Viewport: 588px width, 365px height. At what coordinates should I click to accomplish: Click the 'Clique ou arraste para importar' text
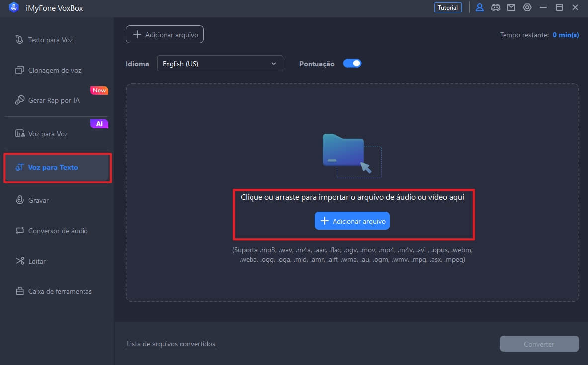pyautogui.click(x=352, y=197)
